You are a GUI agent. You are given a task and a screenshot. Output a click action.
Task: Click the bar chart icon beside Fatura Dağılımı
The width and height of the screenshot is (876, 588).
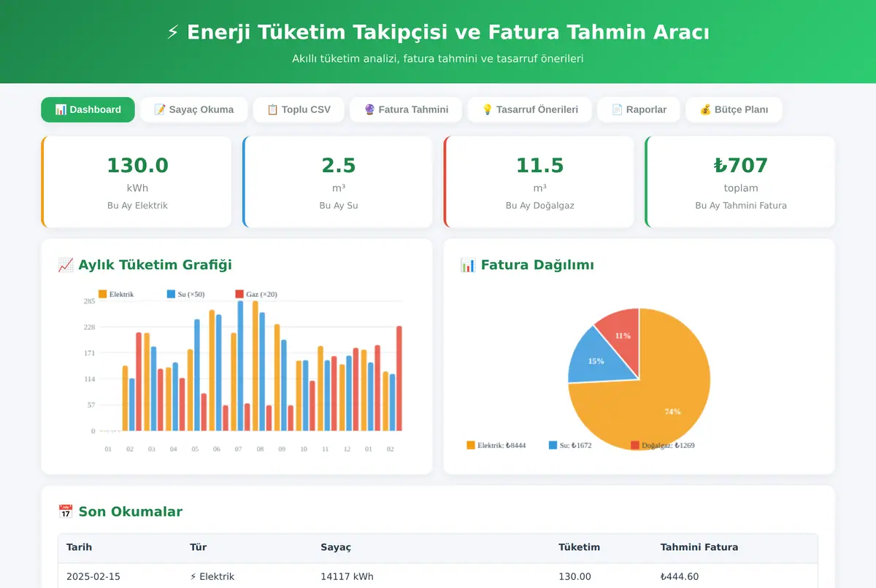pos(468,265)
